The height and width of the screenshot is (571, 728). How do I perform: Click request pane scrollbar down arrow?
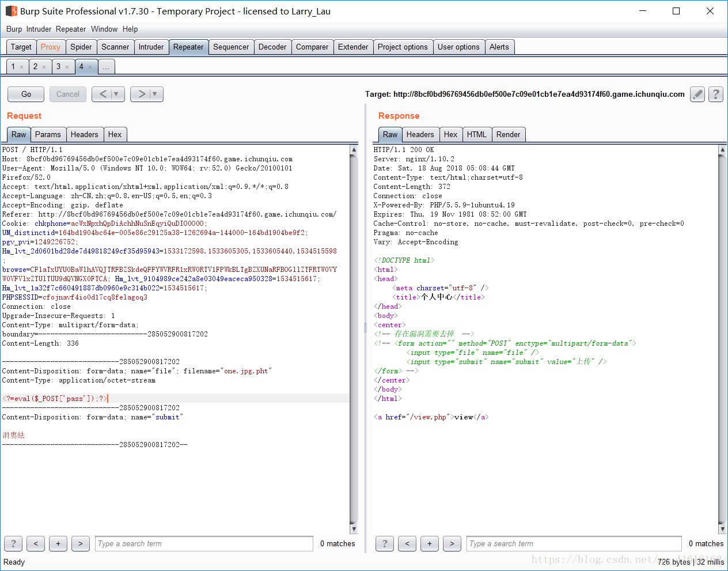[354, 529]
